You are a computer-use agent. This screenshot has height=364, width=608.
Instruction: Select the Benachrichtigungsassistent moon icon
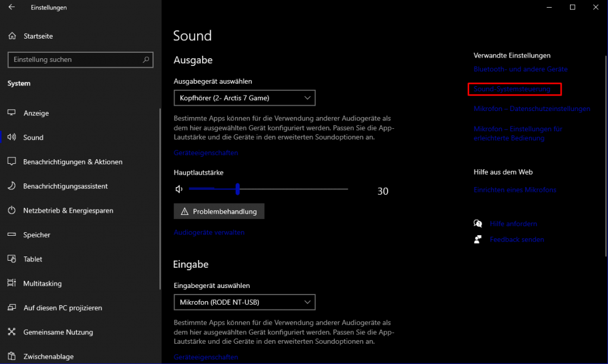pyautogui.click(x=11, y=186)
